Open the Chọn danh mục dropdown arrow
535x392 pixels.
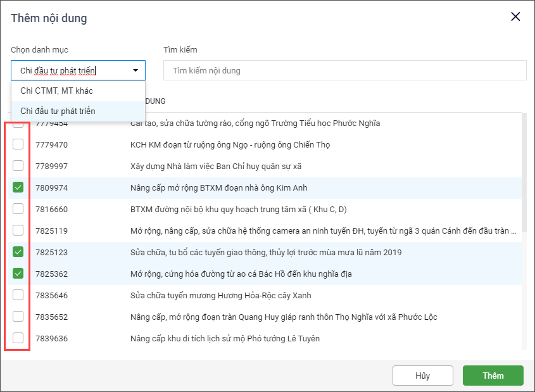[x=135, y=71]
